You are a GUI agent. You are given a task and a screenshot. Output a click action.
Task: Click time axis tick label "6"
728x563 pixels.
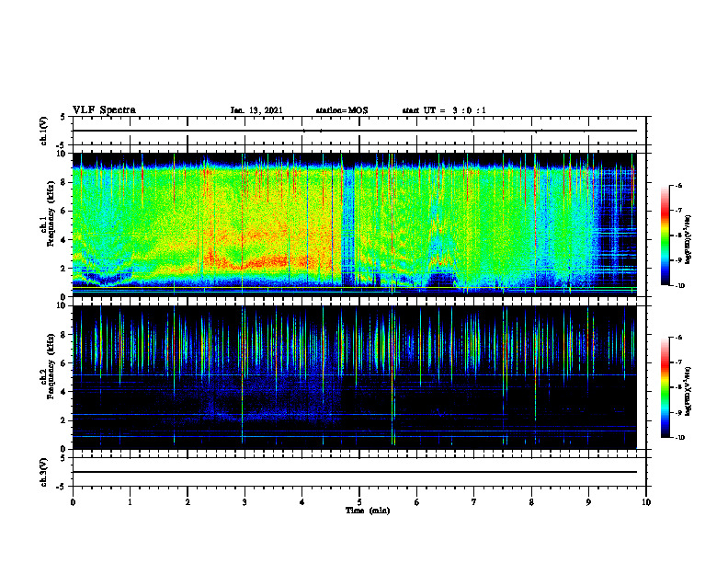tap(417, 502)
